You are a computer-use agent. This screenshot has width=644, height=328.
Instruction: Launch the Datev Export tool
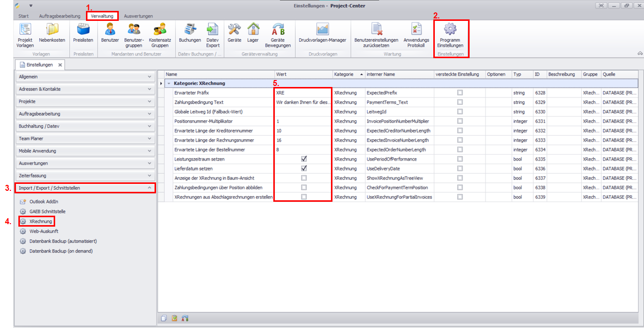[213, 35]
